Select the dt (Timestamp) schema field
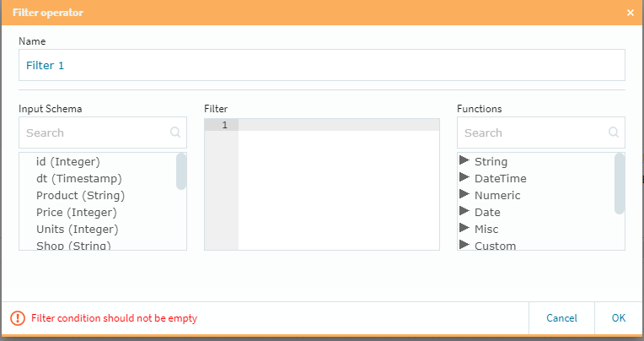This screenshot has height=341, width=644. pos(79,179)
